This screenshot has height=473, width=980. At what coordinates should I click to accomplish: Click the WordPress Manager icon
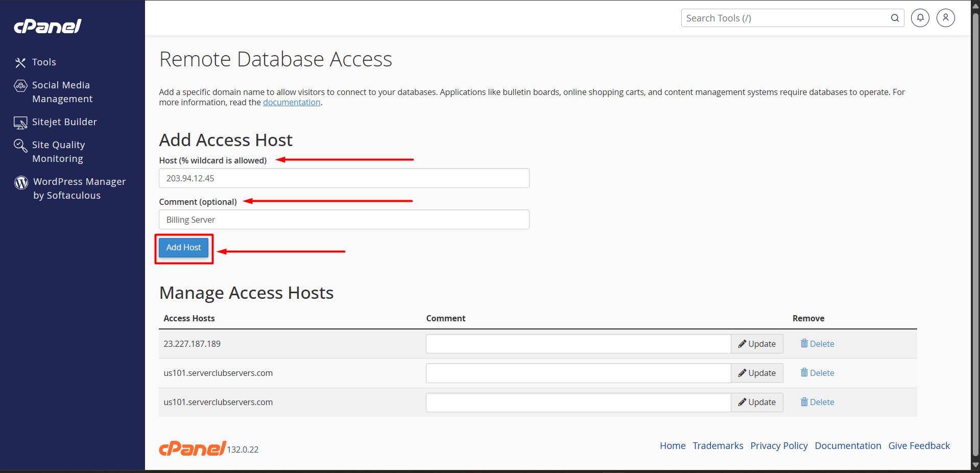pos(21,182)
